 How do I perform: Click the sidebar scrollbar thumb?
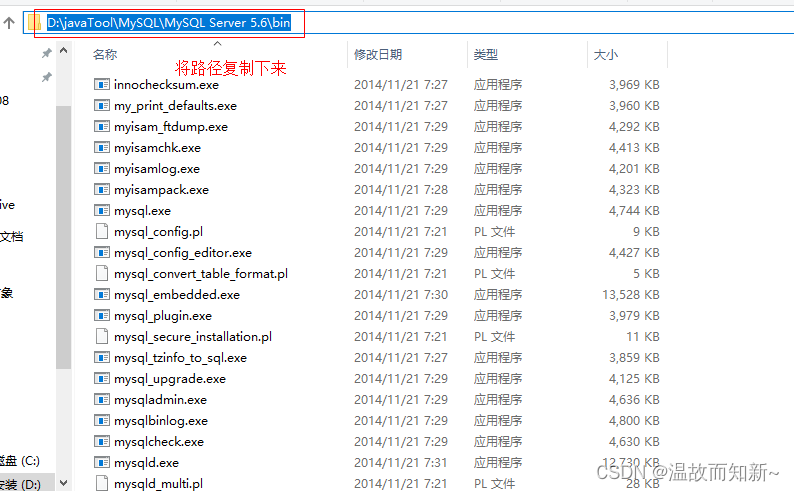63,238
